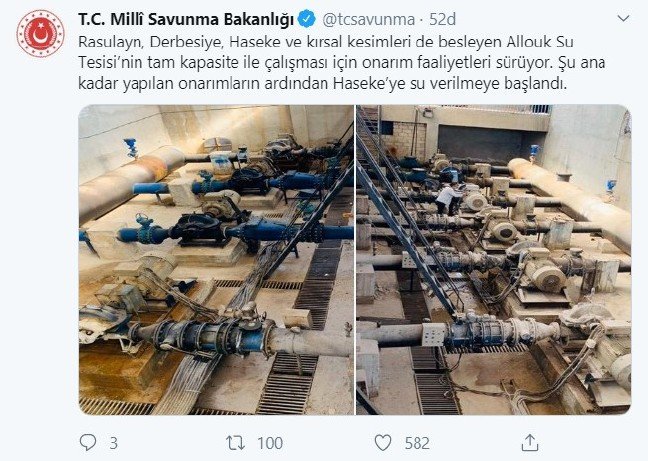Open the 52d timestamp link
The width and height of the screenshot is (648, 461).
pos(442,19)
